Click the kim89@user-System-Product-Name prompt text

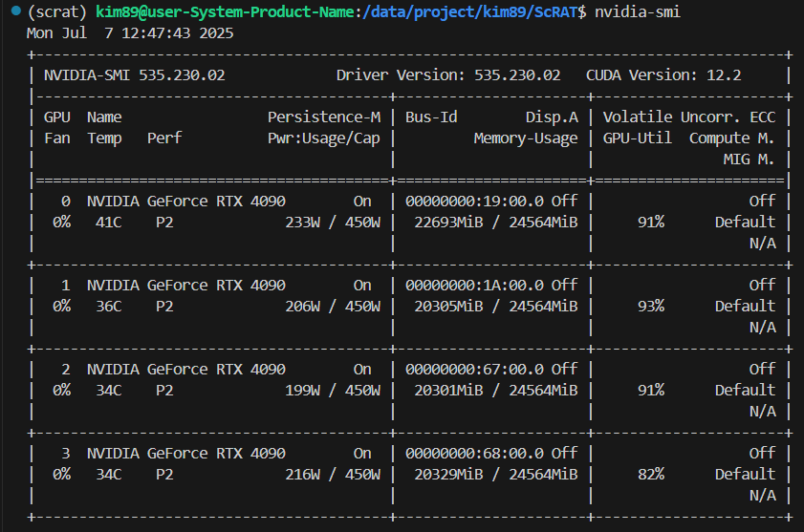click(x=225, y=11)
